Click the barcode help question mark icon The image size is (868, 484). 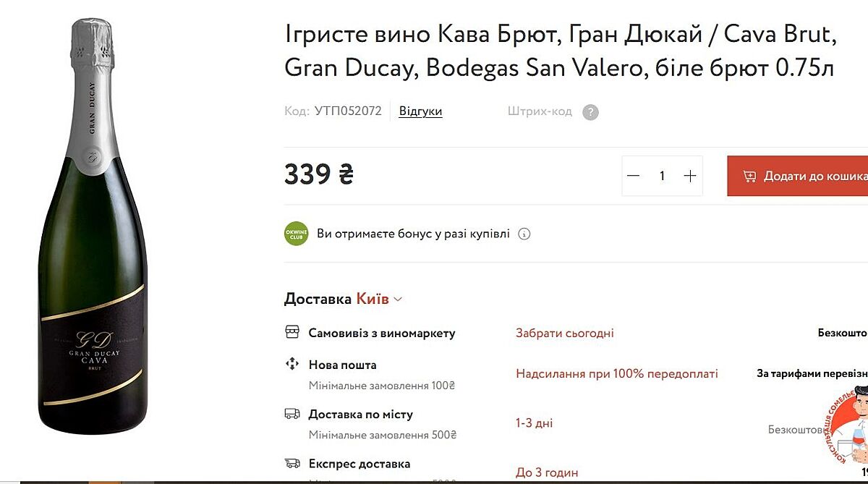(591, 112)
